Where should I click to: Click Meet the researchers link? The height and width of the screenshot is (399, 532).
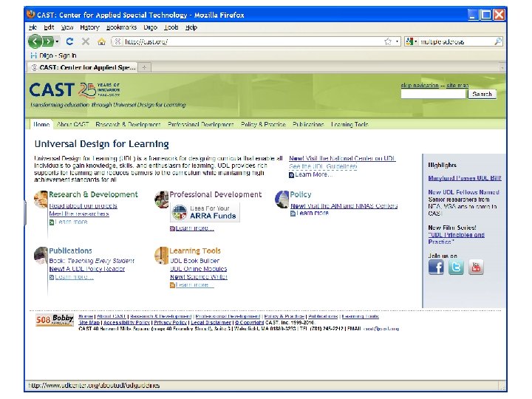click(79, 214)
